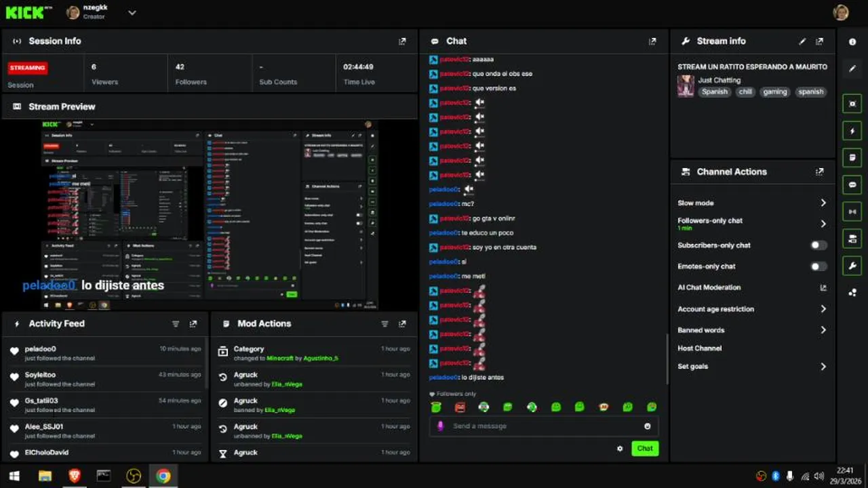Viewport: 868px width, 488px height.
Task: Open Activity Feed filter icon
Action: click(x=176, y=324)
